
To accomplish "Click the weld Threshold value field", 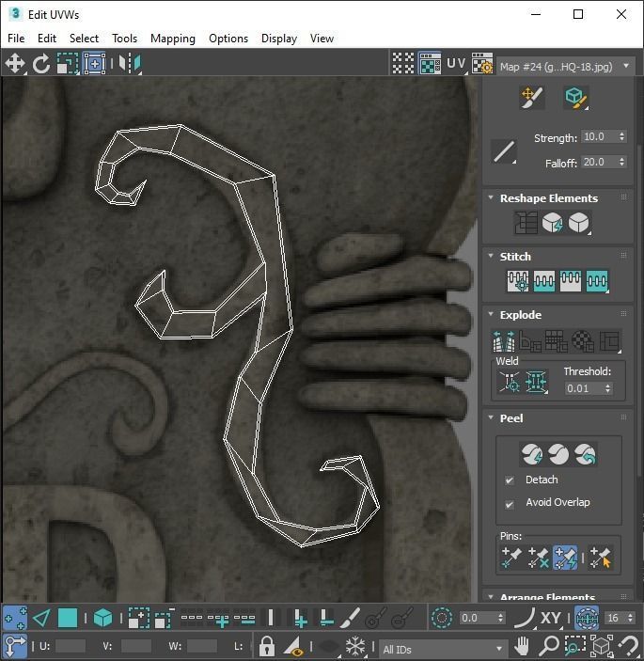I will (584, 388).
